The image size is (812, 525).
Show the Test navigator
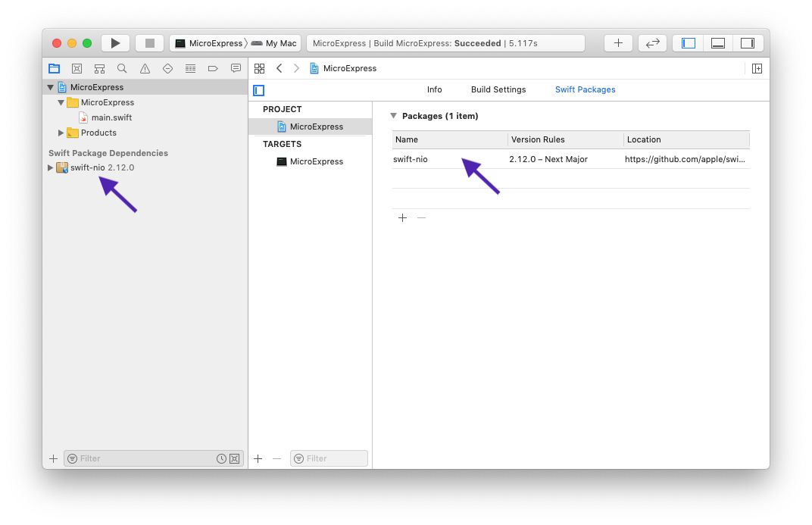(167, 68)
